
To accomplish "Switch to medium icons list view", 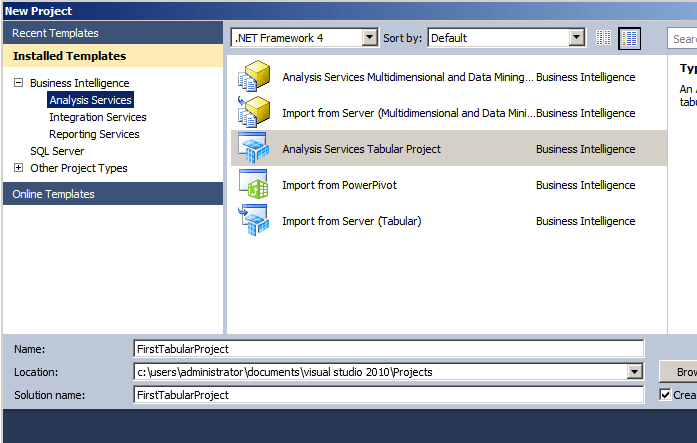I will pyautogui.click(x=629, y=38).
